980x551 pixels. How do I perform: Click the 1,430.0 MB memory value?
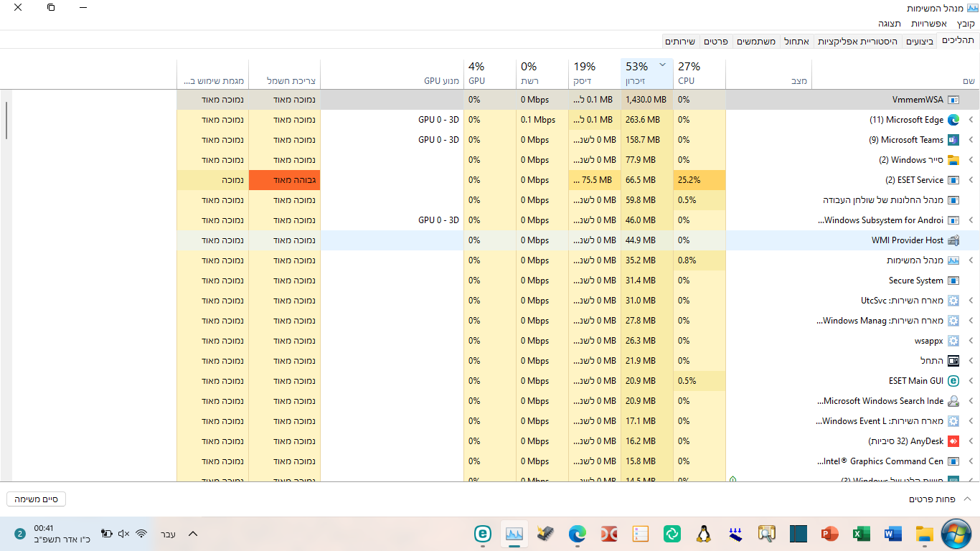[x=646, y=100]
